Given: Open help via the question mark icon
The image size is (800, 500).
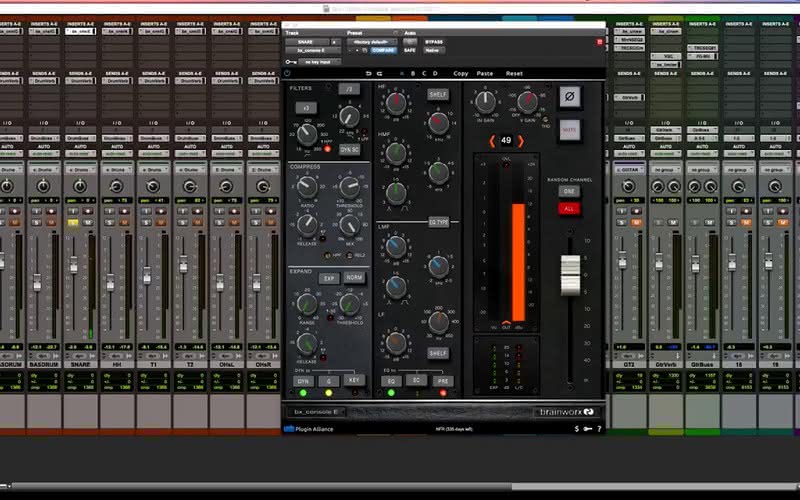Looking at the screenshot, I should point(599,429).
